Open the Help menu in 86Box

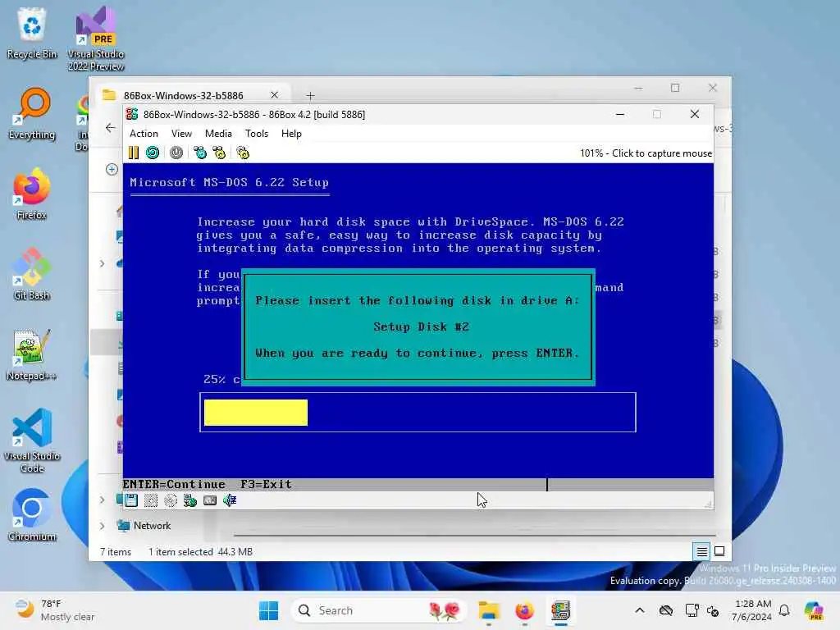(x=291, y=134)
